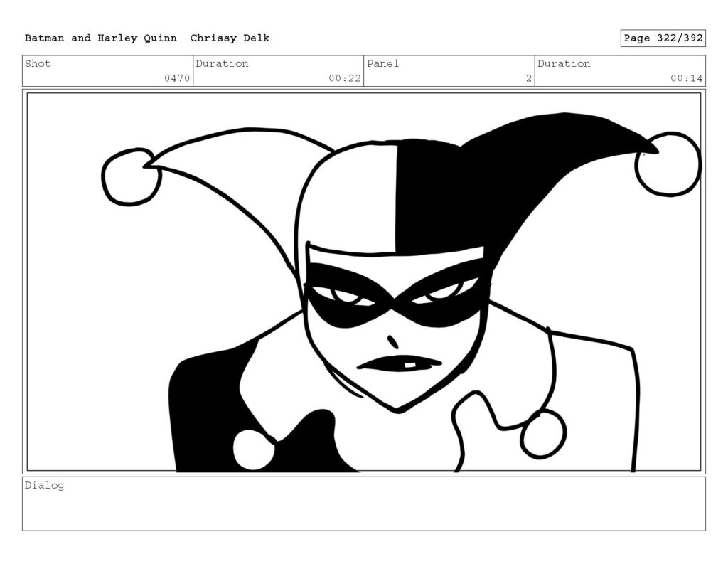Select the title text "Batman and Harley Quinn"

pos(101,38)
